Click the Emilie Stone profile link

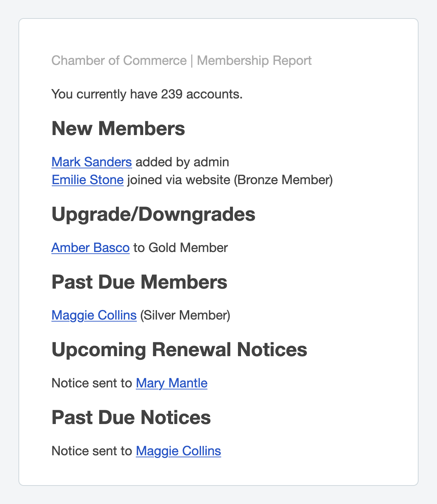tap(87, 180)
